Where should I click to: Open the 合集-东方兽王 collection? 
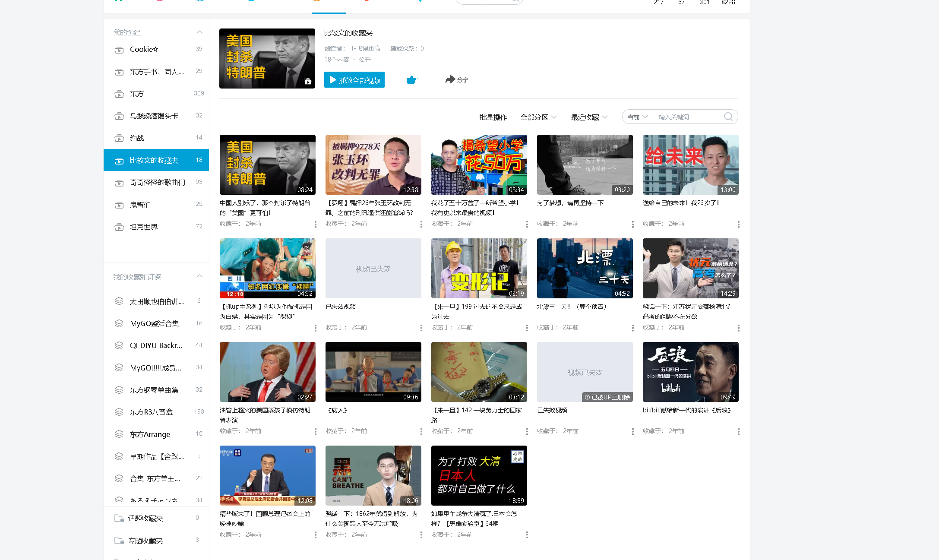pos(156,478)
